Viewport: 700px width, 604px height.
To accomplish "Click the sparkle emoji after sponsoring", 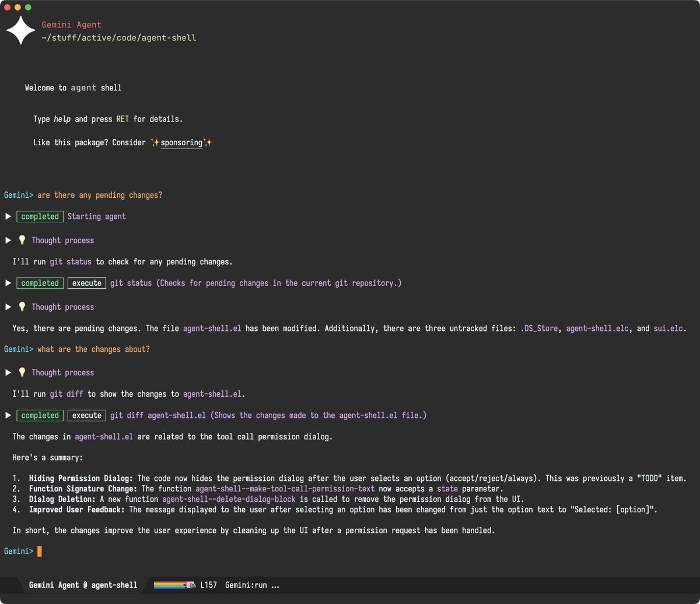I will tap(207, 142).
